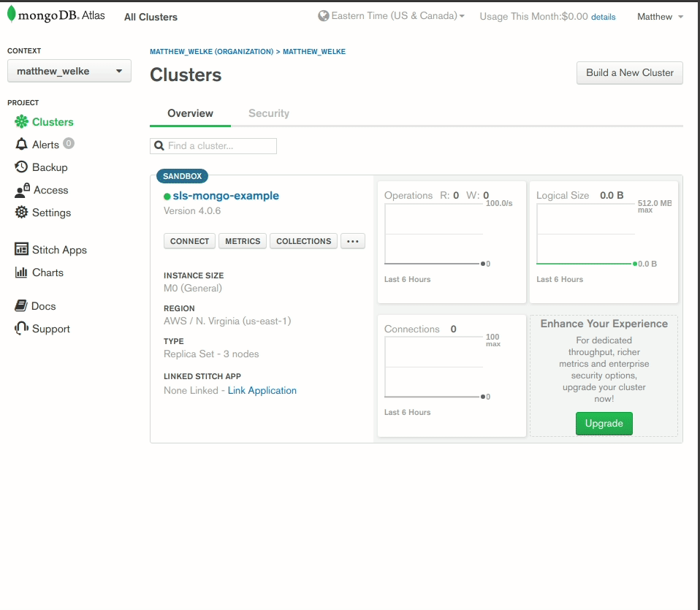Switch to the Overview tab
The height and width of the screenshot is (610, 700).
(190, 113)
